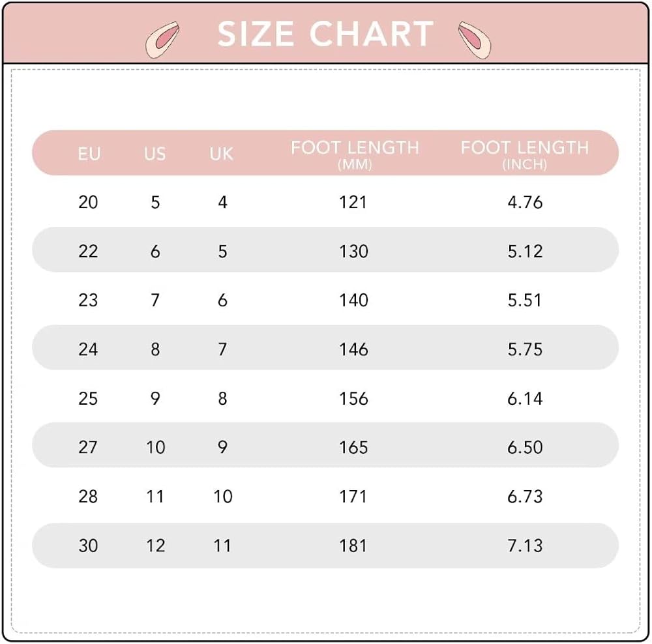652x644 pixels.
Task: Click the left ballet shoe icon
Action: tap(163, 38)
